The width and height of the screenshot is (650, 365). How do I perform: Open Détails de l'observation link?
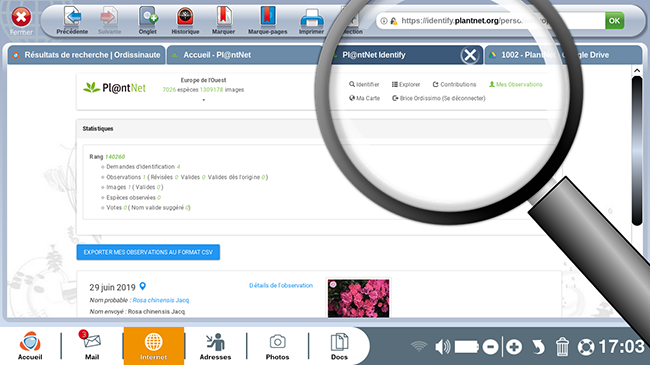click(281, 285)
